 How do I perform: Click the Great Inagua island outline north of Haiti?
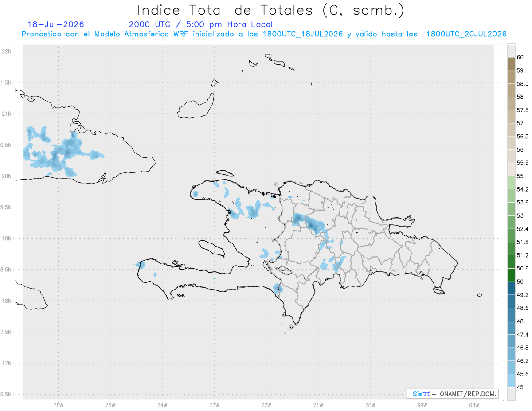[x=196, y=106]
